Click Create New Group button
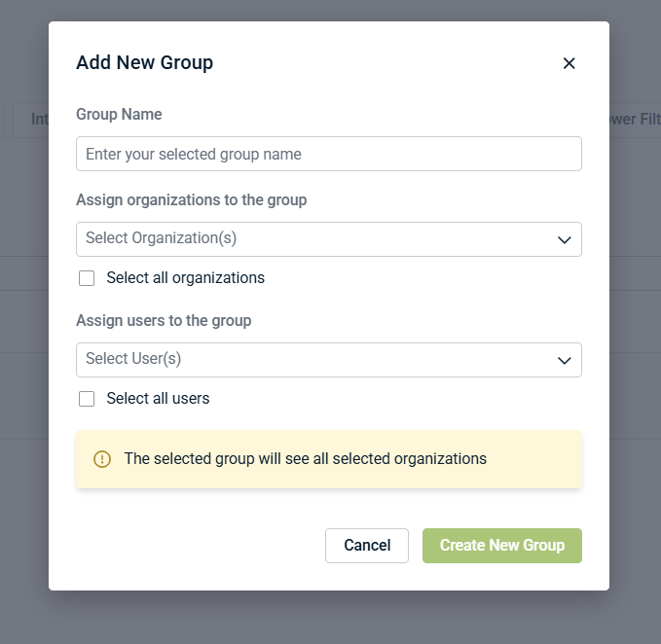Image resolution: width=661 pixels, height=644 pixels. pyautogui.click(x=502, y=546)
